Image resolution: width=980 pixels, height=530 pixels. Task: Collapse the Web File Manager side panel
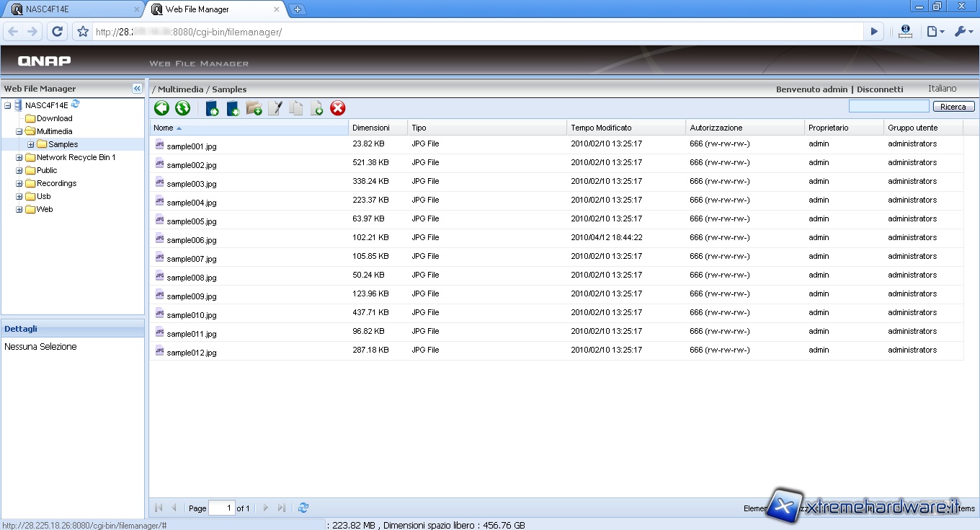tap(137, 88)
